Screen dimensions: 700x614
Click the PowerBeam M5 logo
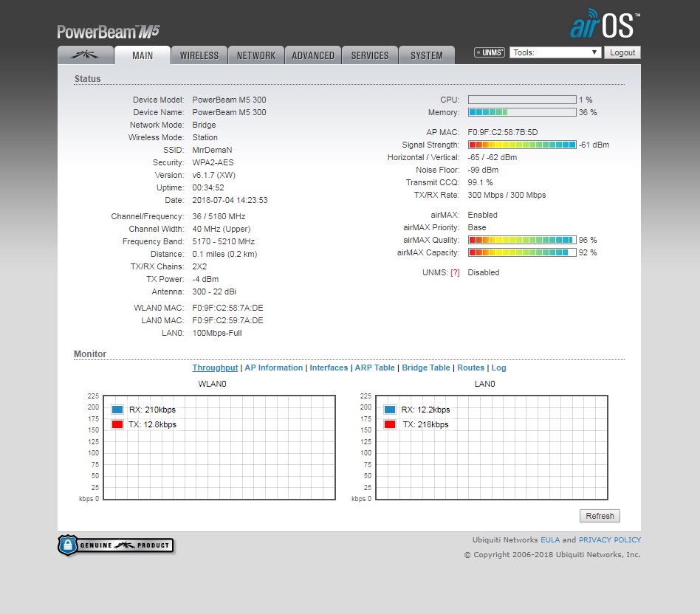click(x=108, y=32)
